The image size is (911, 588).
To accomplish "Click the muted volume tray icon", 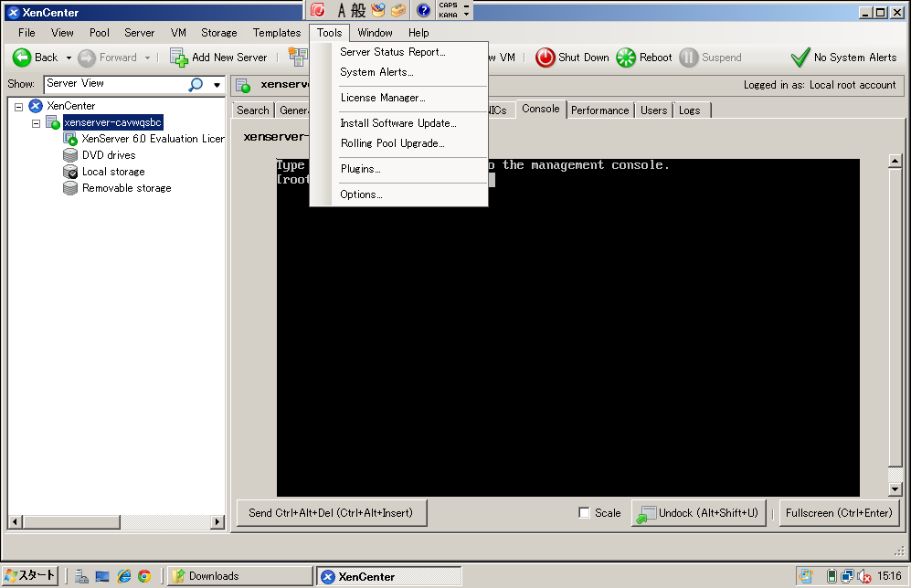I will 864,576.
